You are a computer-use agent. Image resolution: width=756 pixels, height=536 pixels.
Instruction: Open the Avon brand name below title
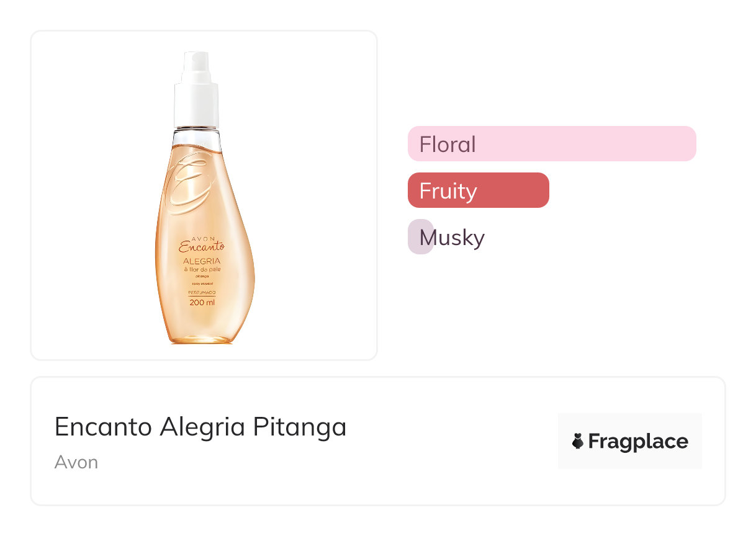(76, 462)
